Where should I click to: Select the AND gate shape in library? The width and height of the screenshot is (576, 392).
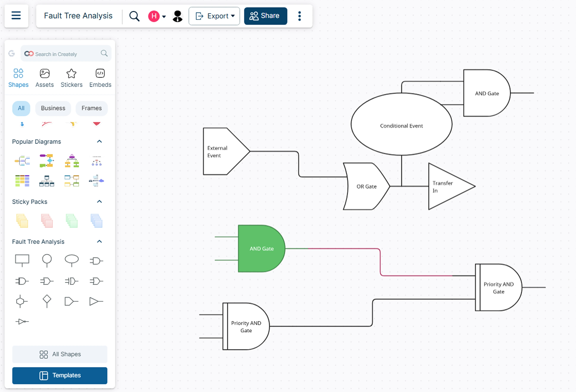tap(97, 261)
